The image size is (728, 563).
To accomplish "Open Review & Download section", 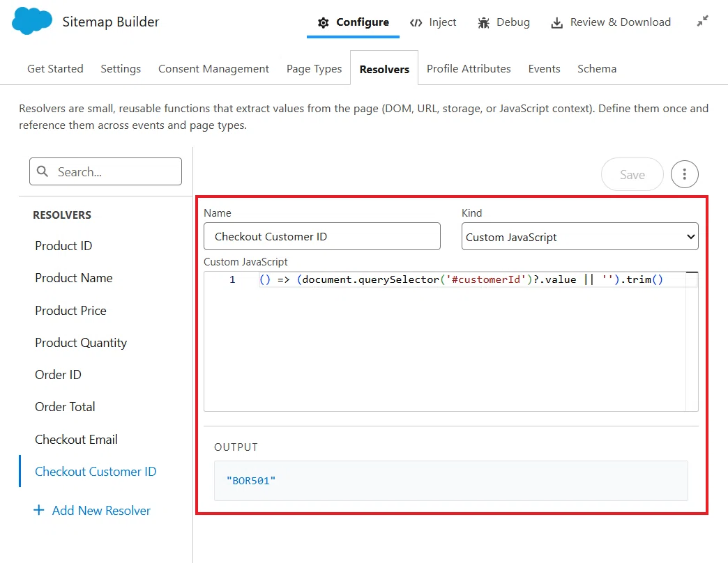I will coord(611,22).
